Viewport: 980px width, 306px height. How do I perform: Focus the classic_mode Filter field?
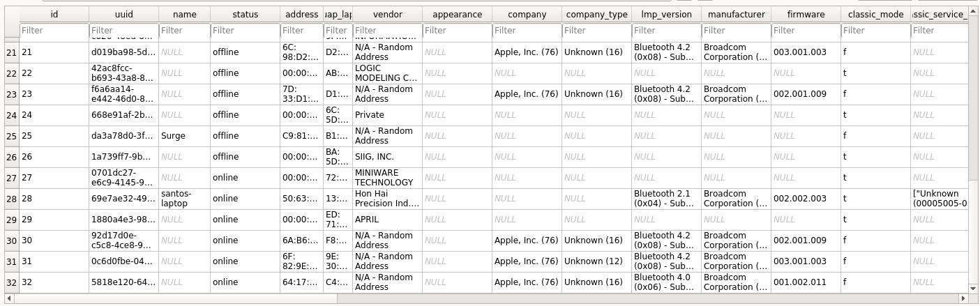click(x=875, y=31)
